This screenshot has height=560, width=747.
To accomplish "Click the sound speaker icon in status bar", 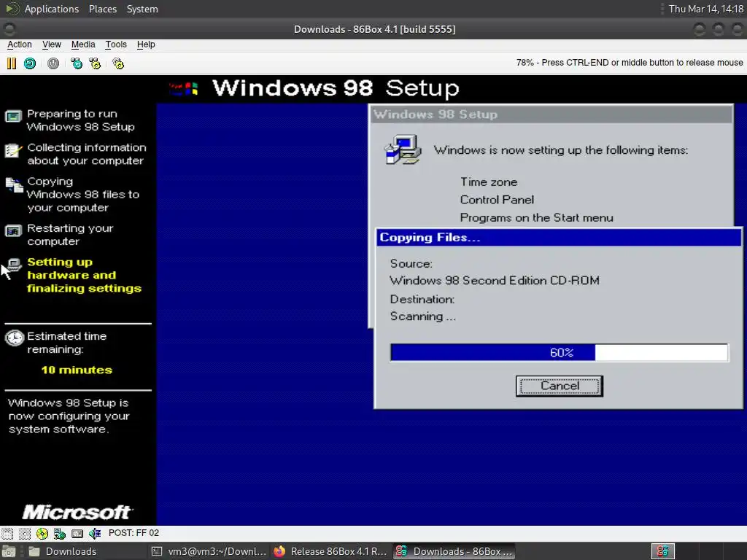I will click(95, 533).
